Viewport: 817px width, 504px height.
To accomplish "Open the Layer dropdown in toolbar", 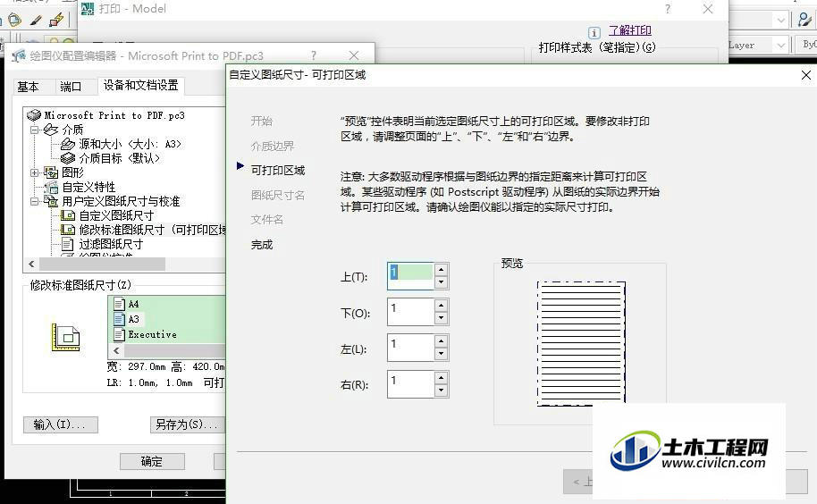I will [780, 46].
